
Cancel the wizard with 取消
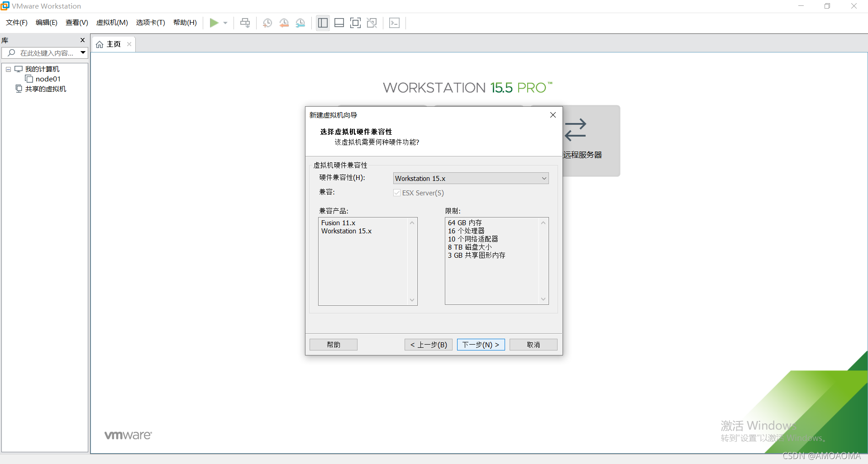534,345
